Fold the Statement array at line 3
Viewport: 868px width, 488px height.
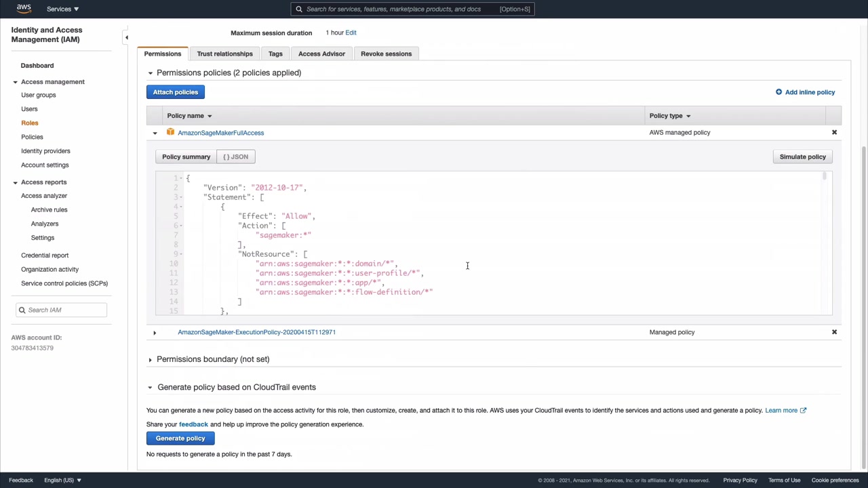click(x=181, y=197)
